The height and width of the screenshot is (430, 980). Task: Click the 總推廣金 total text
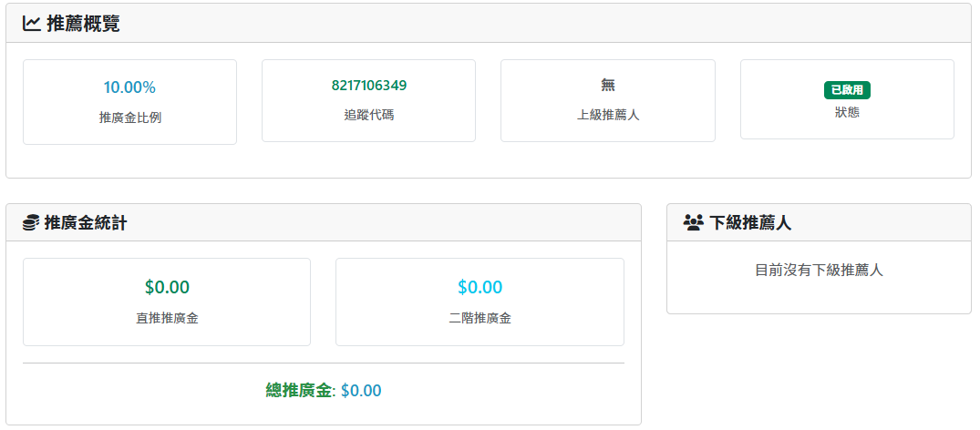point(298,391)
